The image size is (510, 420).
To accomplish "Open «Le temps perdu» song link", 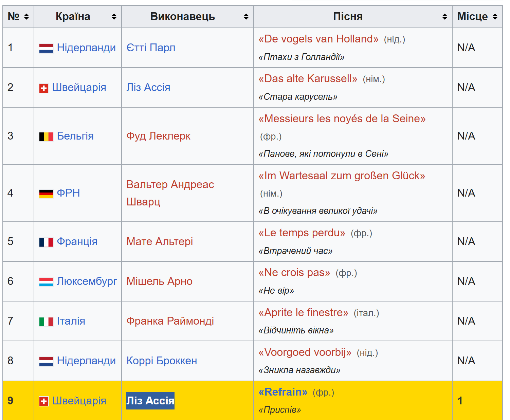I will pyautogui.click(x=302, y=233).
